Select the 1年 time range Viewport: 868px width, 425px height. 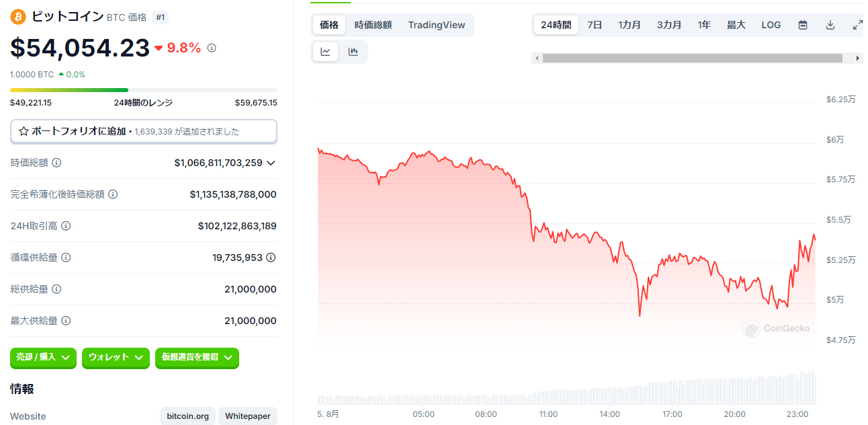tap(704, 25)
